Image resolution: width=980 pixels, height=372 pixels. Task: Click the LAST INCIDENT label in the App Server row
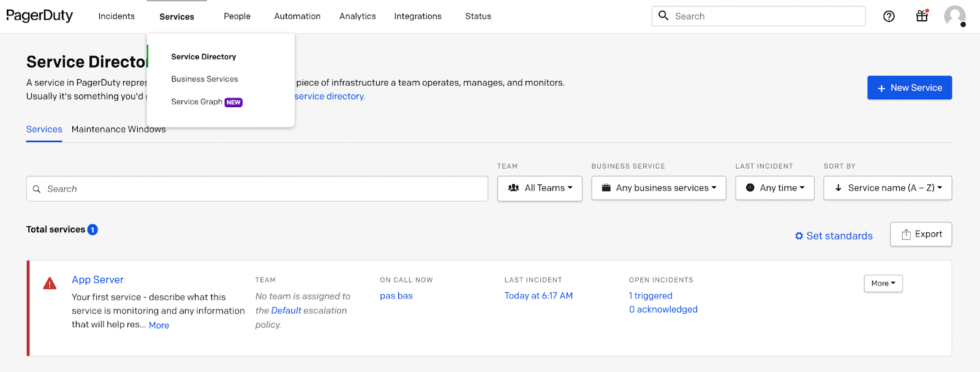coord(533,280)
